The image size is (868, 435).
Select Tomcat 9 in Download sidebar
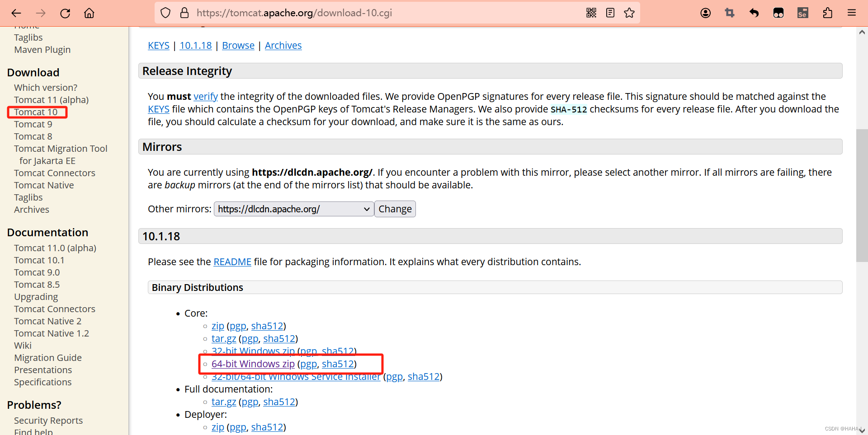point(33,124)
